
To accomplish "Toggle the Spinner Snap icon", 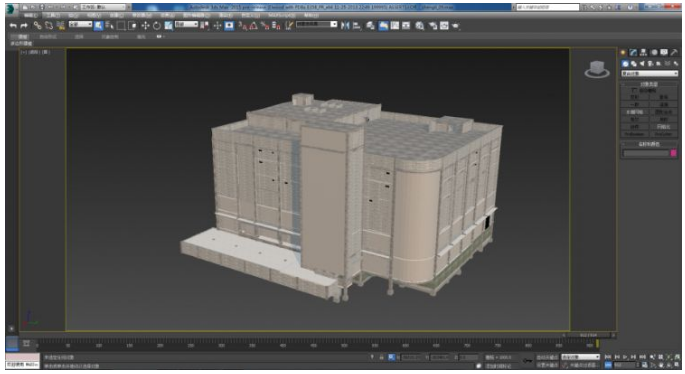I will click(276, 26).
